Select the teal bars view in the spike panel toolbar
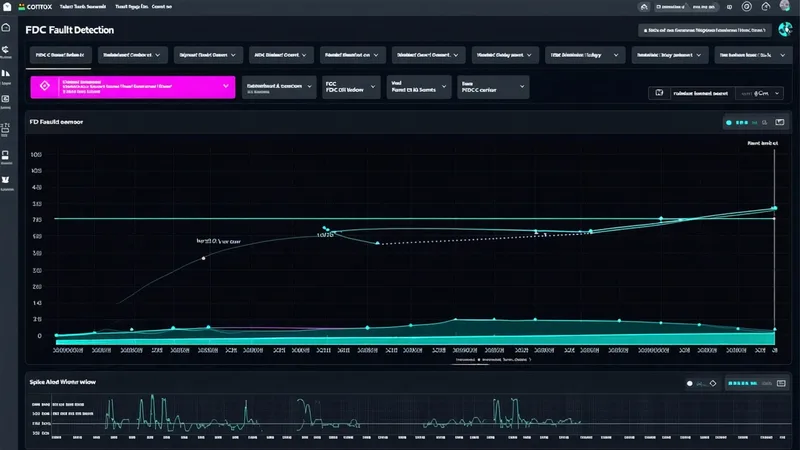The width and height of the screenshot is (800, 450). tap(742, 383)
